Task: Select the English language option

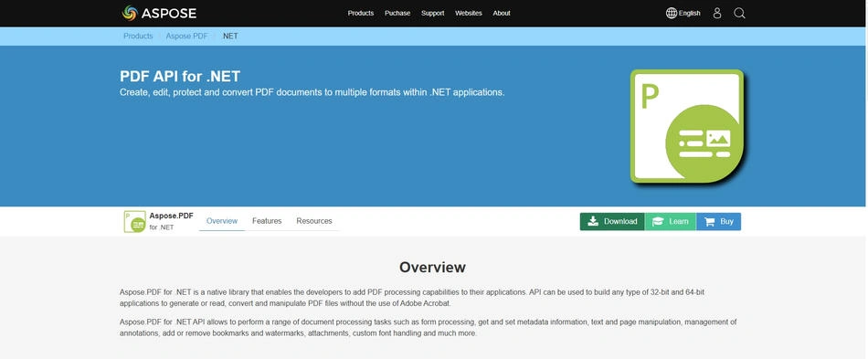Action: 689,14
